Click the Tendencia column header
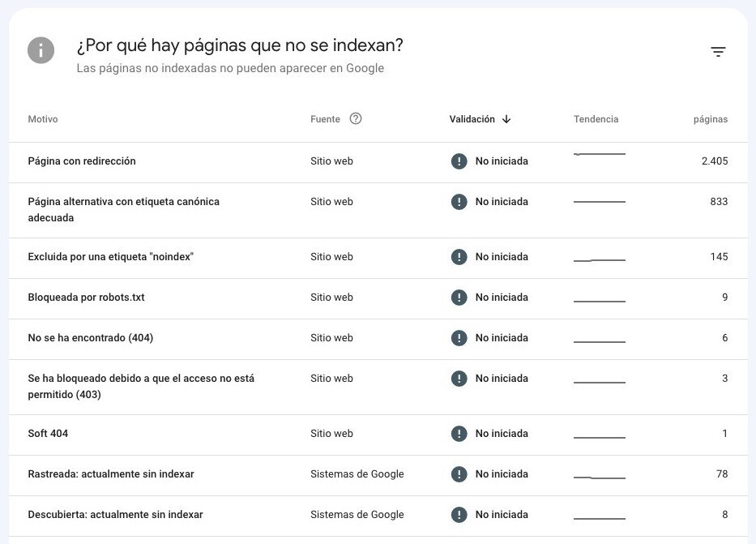This screenshot has height=544, width=756. click(x=596, y=119)
